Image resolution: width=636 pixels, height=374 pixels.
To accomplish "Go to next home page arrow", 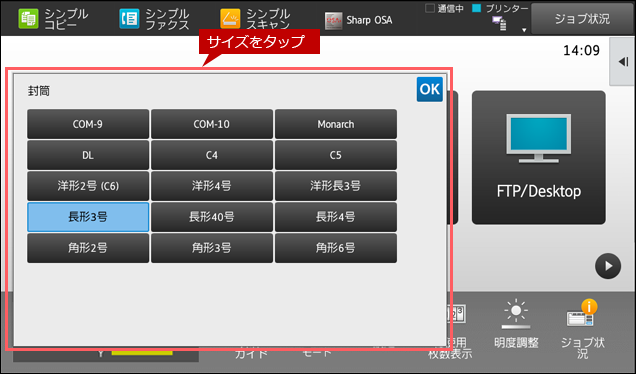I will coord(608,266).
